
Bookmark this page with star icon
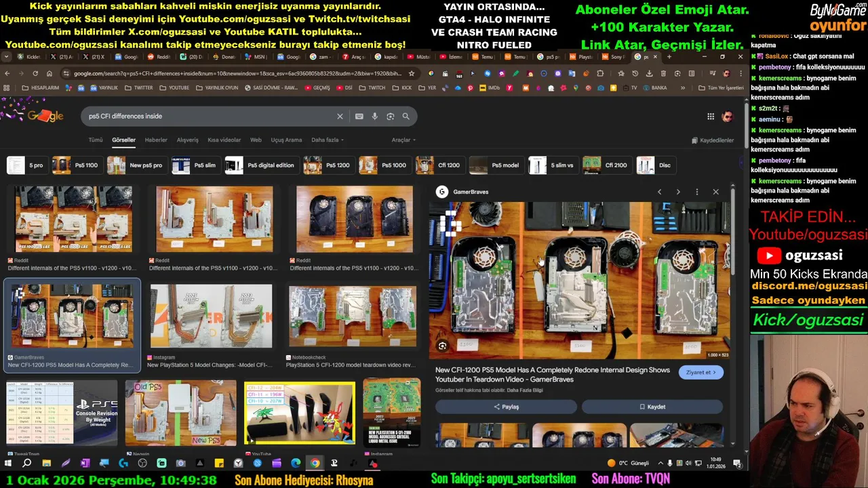click(x=412, y=73)
